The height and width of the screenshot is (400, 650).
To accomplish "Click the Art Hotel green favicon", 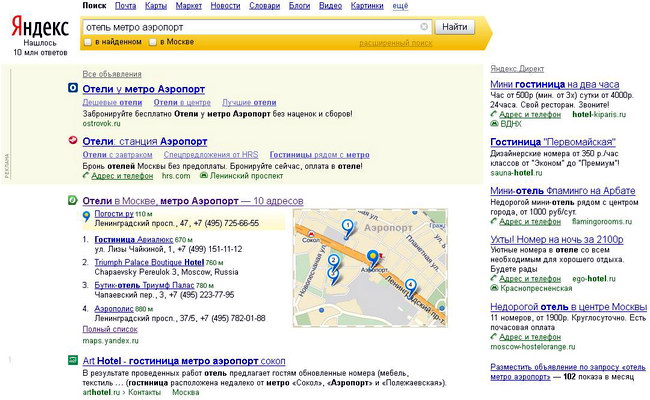I will coord(73,360).
